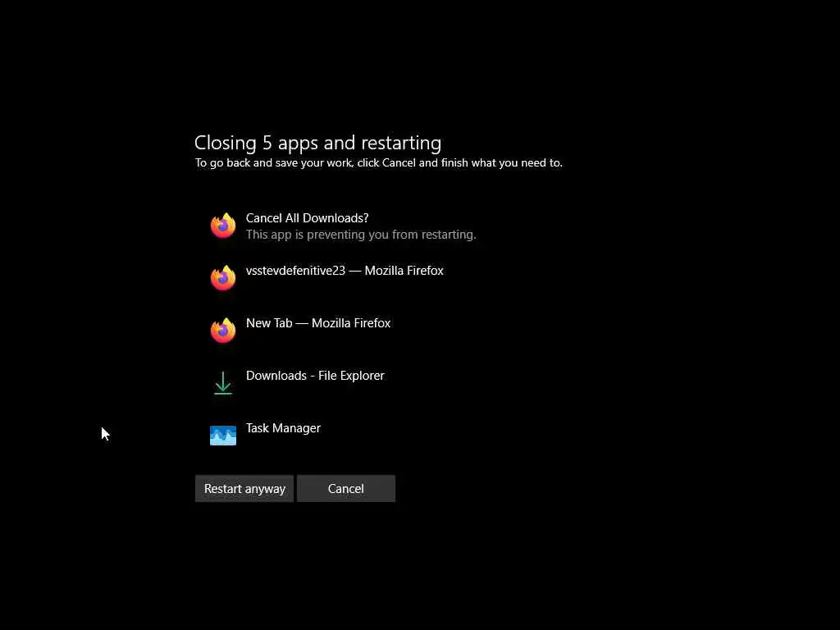Click the Restart anyway button

[x=244, y=489]
